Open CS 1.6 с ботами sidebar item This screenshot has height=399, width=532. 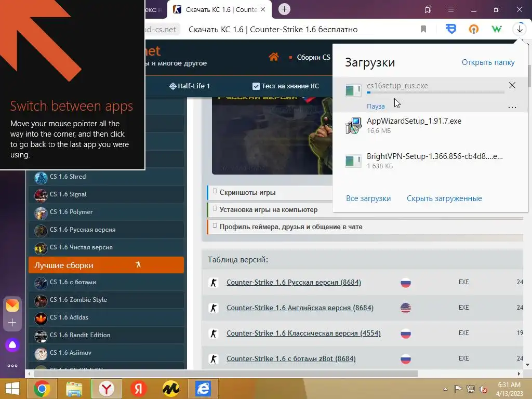pyautogui.click(x=106, y=282)
